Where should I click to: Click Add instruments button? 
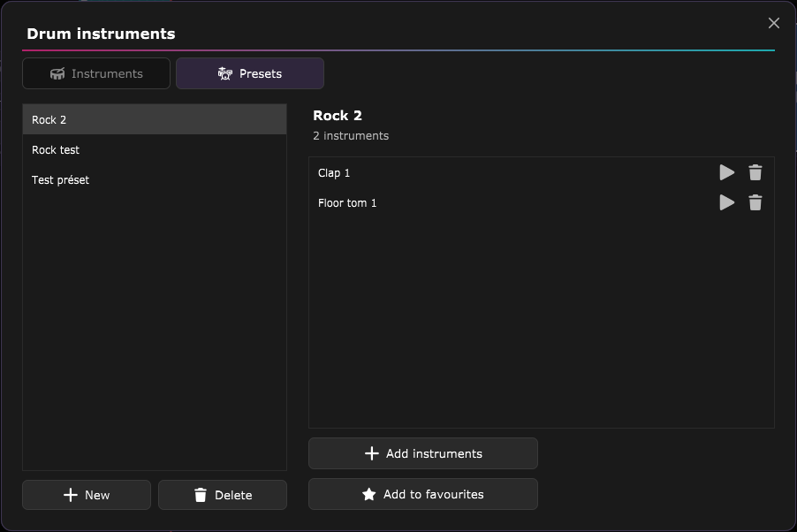click(x=423, y=453)
